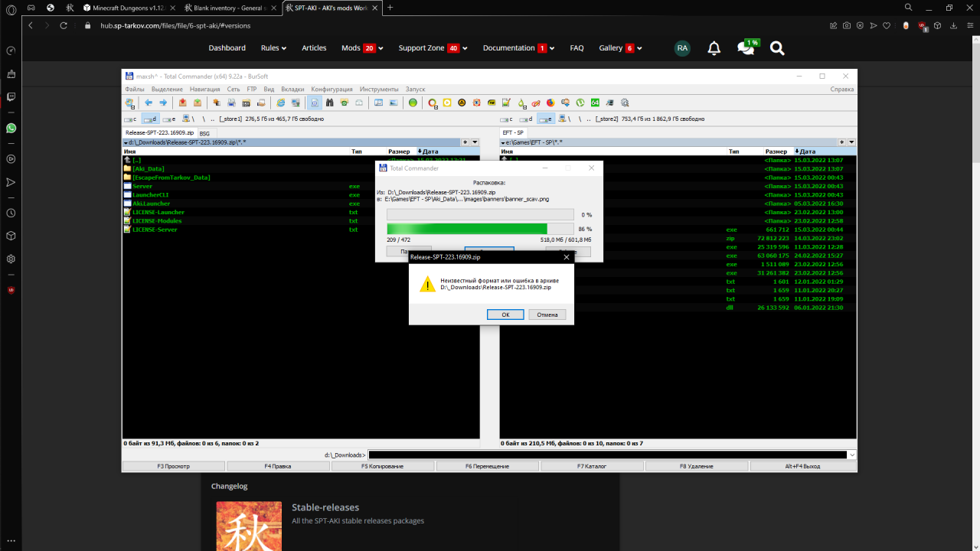Click Отмена in the archive error dialog
The height and width of the screenshot is (551, 980).
coord(547,315)
